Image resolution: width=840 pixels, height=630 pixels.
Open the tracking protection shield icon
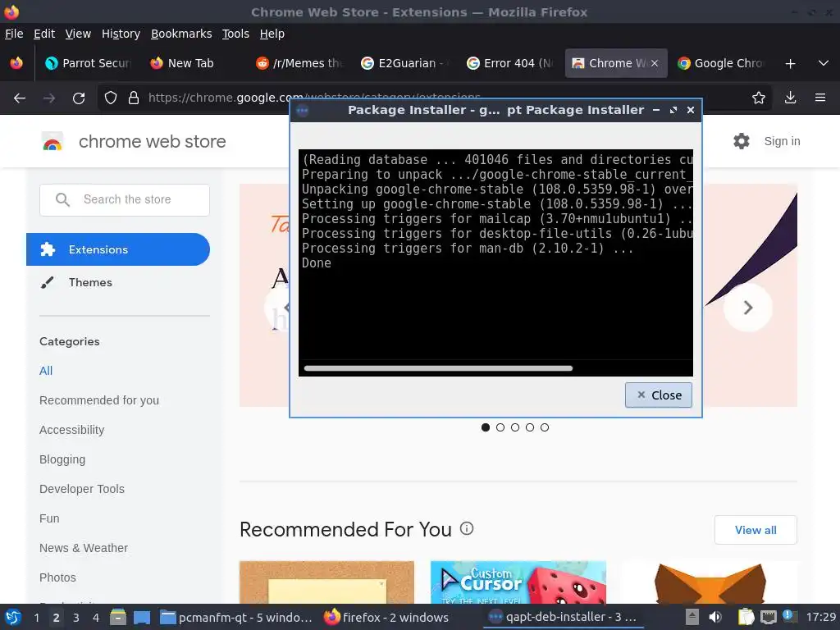(x=111, y=98)
